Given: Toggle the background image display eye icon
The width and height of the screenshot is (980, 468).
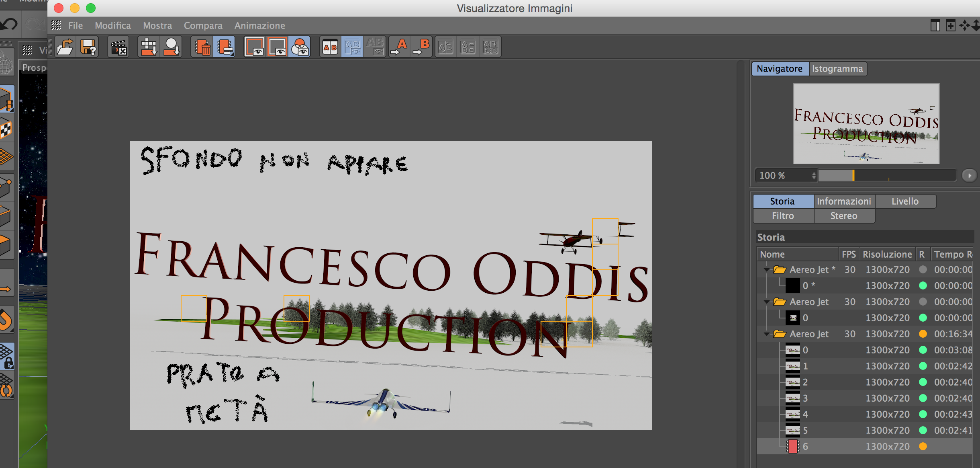Looking at the screenshot, I should click(x=277, y=47).
